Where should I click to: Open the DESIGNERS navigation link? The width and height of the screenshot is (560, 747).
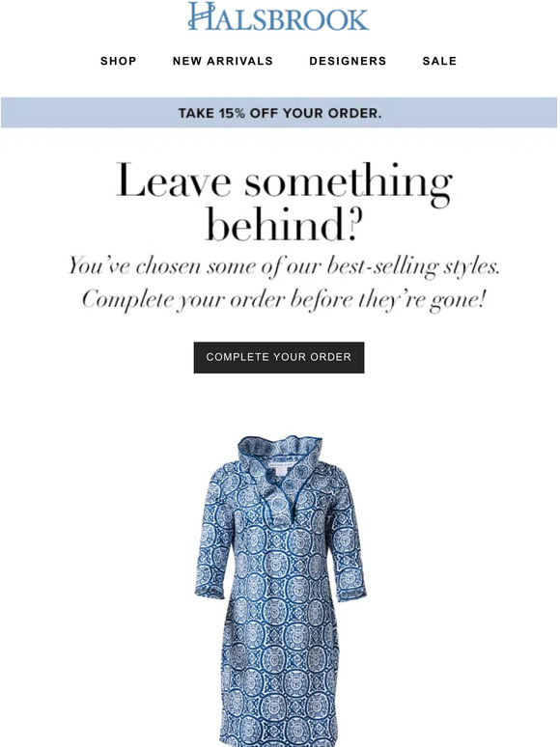348,61
